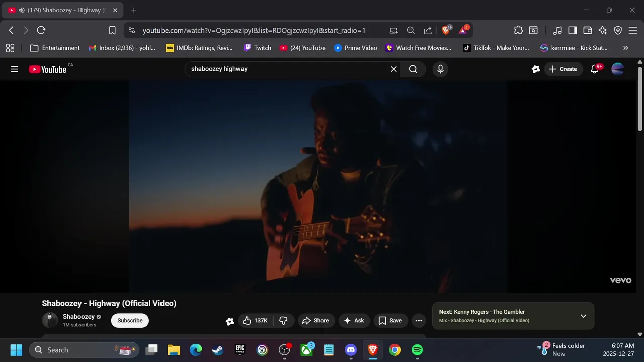Open the Gmail Inbox bookmark
The image size is (644, 362).
[x=122, y=48]
